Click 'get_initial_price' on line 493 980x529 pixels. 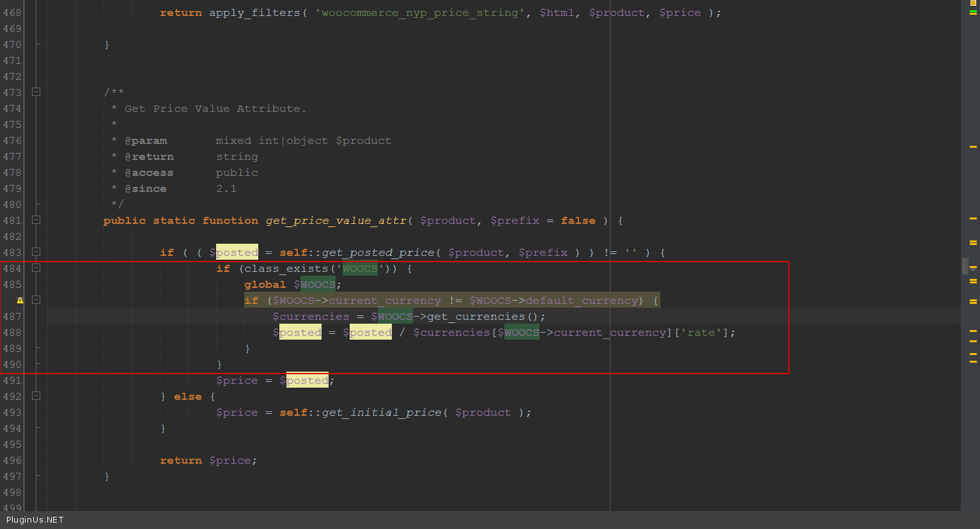[381, 413]
